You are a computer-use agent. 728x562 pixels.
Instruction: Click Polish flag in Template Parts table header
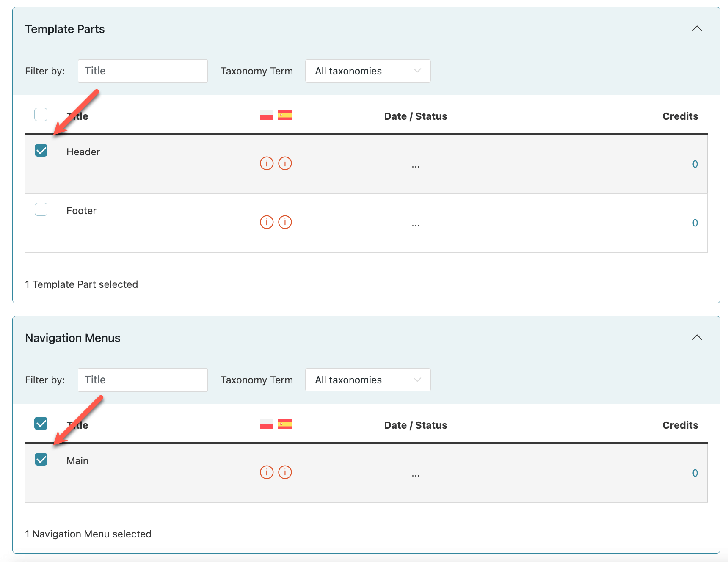[x=266, y=116]
